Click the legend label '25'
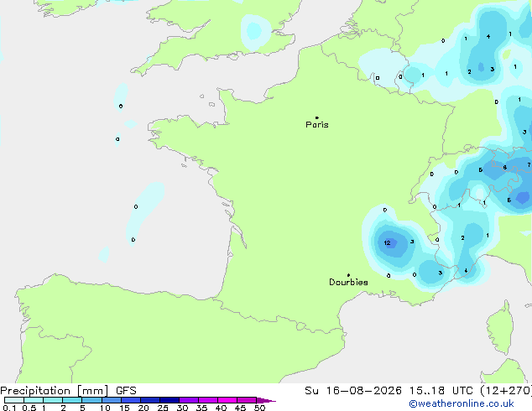This screenshot has height=411, width=532. pos(163,408)
